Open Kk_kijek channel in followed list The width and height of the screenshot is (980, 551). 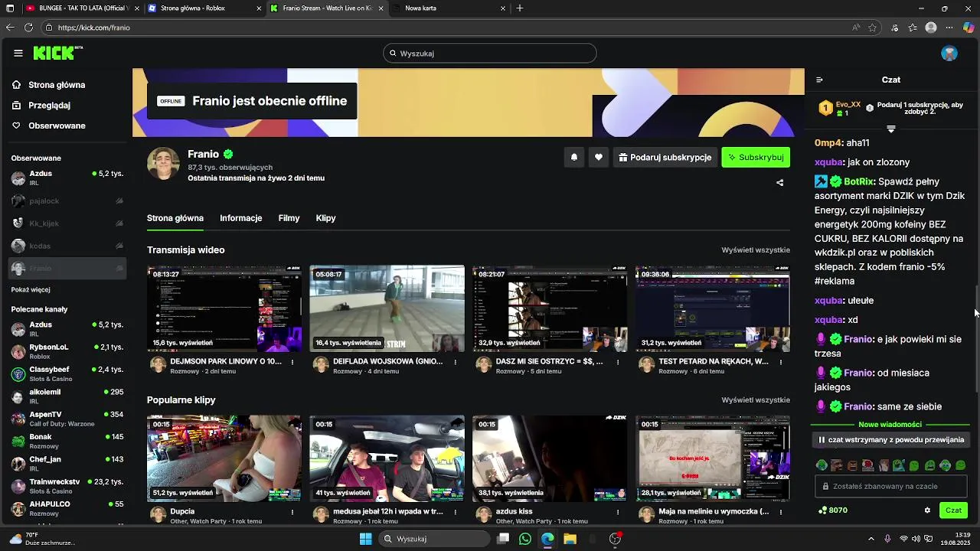[x=67, y=223]
